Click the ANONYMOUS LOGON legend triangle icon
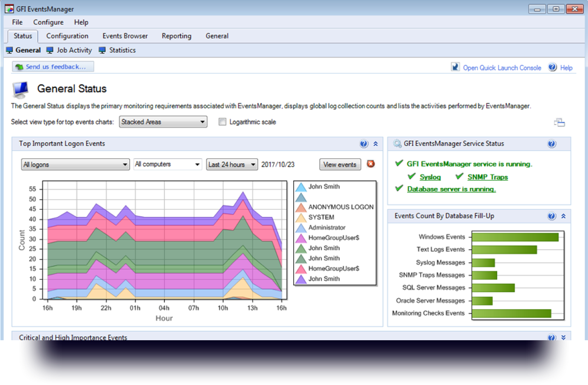The height and width of the screenshot is (385, 588). 301,207
